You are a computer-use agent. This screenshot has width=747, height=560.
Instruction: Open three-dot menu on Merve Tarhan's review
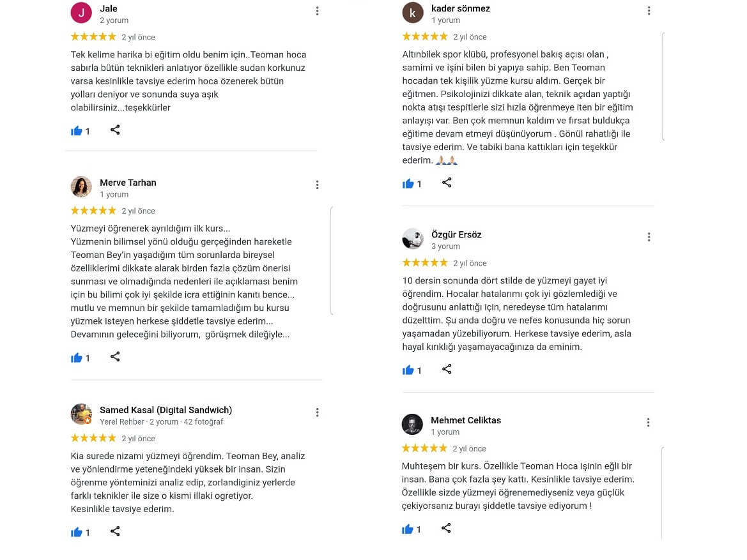coord(317,185)
